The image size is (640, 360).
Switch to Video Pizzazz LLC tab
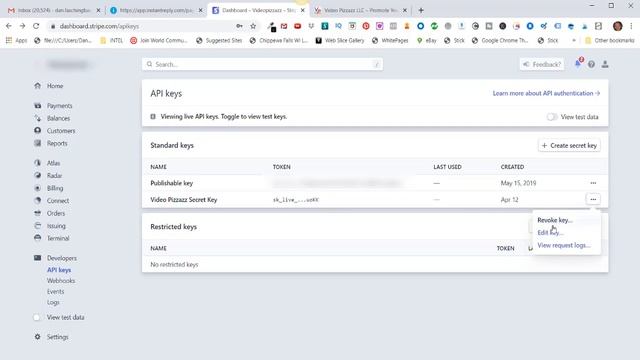[x=361, y=10]
